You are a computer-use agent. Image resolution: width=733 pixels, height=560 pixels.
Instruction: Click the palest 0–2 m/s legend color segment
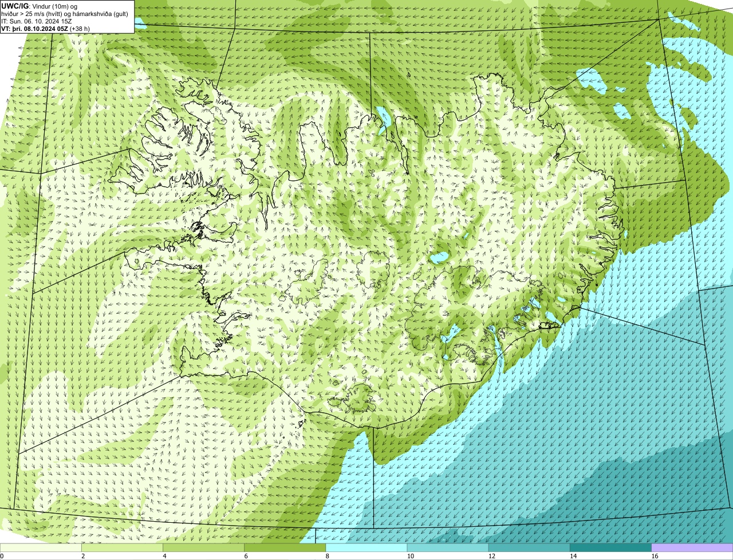(41, 547)
